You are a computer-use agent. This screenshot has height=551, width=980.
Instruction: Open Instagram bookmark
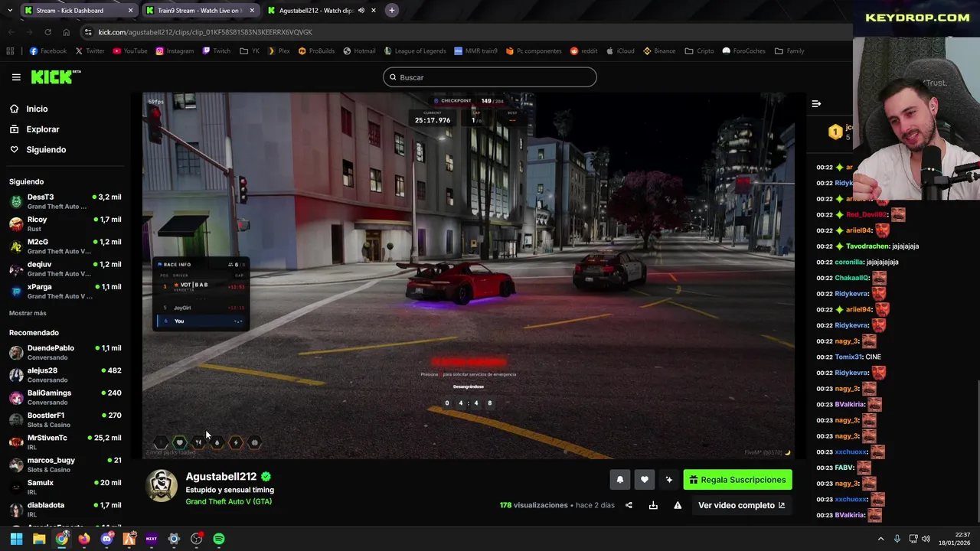(x=175, y=51)
